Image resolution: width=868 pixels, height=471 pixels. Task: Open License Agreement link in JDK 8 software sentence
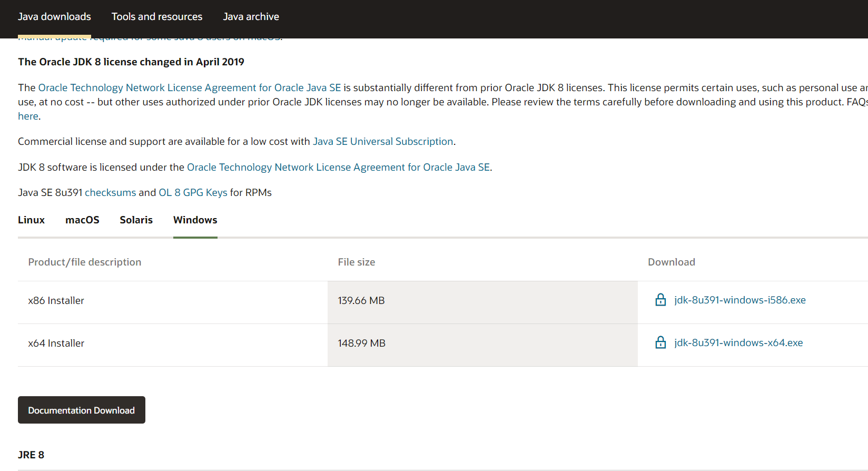click(339, 167)
